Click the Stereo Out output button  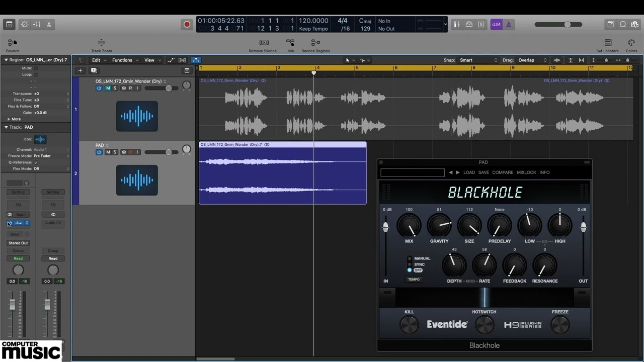pos(18,243)
